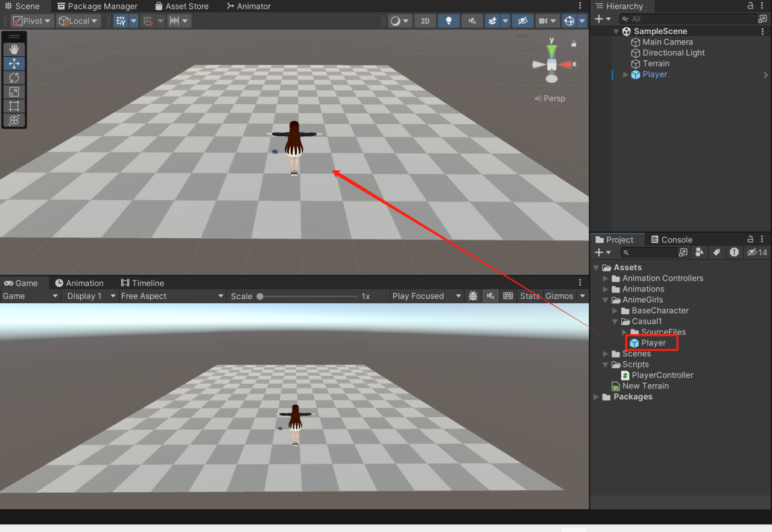Click the Stats button in Game view
772x532 pixels.
(530, 296)
